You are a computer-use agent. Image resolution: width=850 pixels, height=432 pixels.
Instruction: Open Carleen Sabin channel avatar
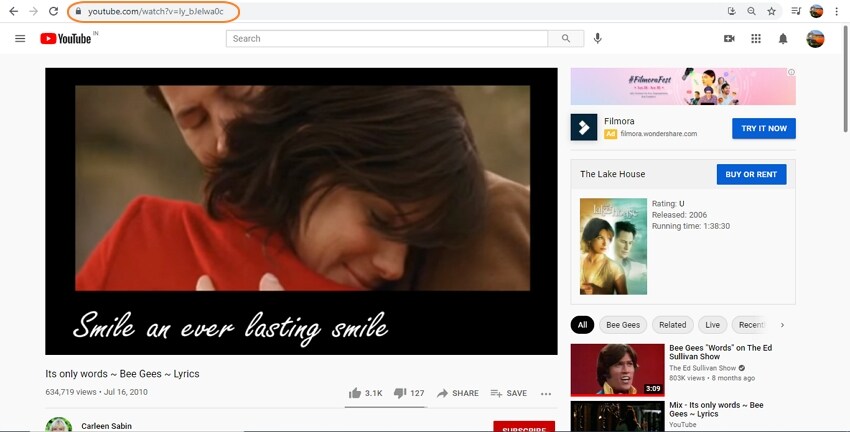59,425
